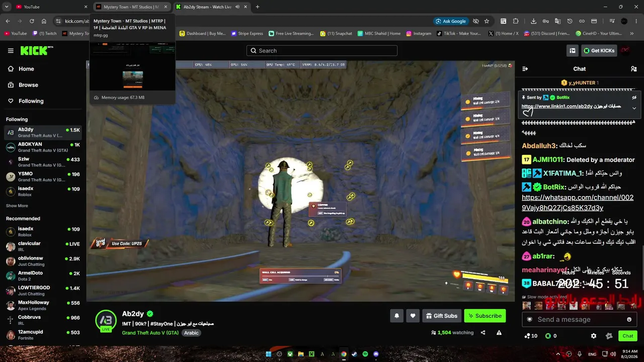
Task: Open the Instagram bookmark
Action: 419,34
